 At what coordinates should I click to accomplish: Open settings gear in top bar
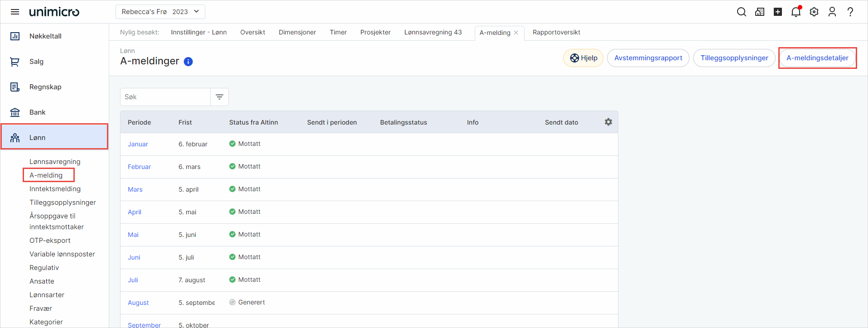point(814,12)
